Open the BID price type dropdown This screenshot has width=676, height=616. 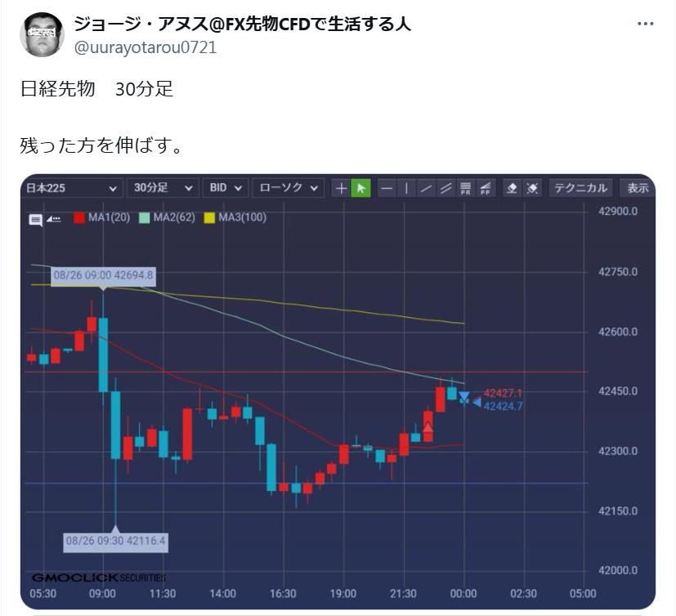[226, 188]
